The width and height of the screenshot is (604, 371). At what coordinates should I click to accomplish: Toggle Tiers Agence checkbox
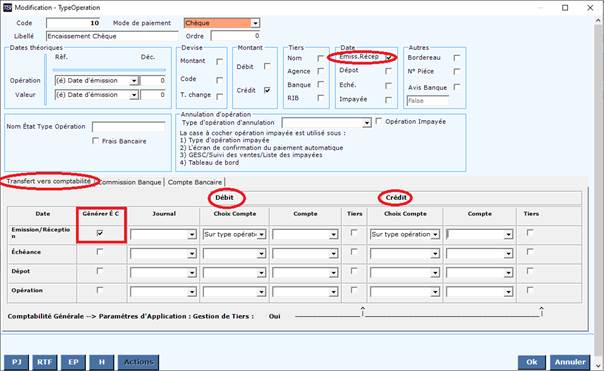point(320,71)
